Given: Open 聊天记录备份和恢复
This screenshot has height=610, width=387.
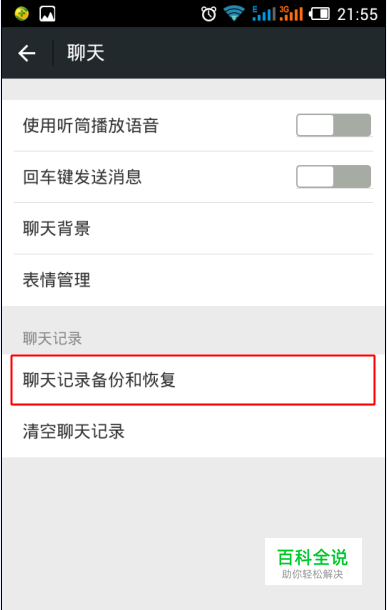Looking at the screenshot, I should coord(193,380).
